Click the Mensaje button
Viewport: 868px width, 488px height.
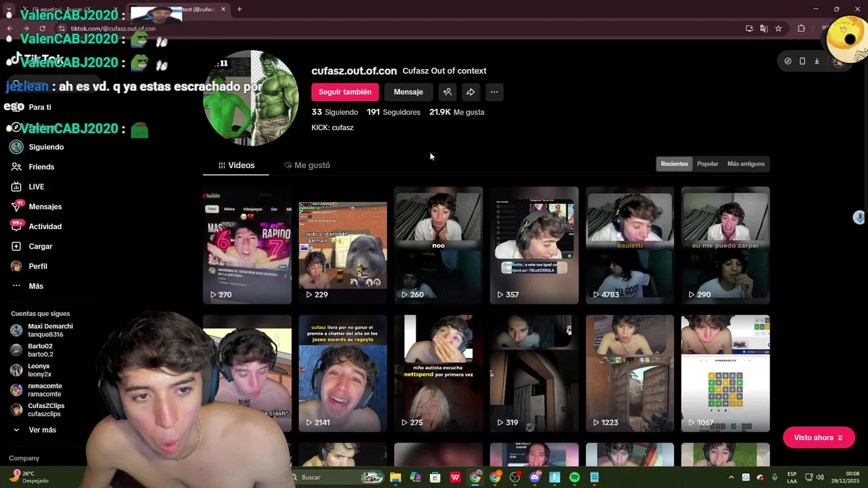(x=408, y=92)
